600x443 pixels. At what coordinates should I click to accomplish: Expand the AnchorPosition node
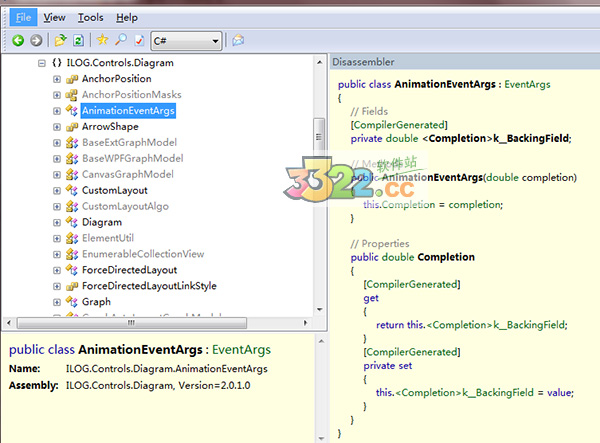click(57, 79)
